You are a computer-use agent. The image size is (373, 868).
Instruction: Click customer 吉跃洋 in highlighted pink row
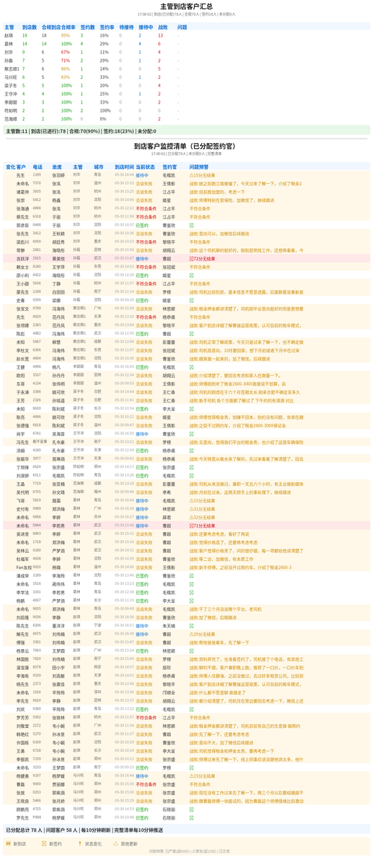pos(22,258)
